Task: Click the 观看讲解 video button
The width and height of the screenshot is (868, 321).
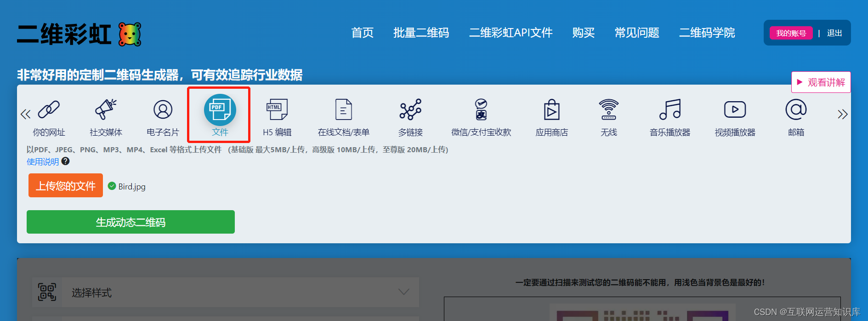Action: coord(821,82)
